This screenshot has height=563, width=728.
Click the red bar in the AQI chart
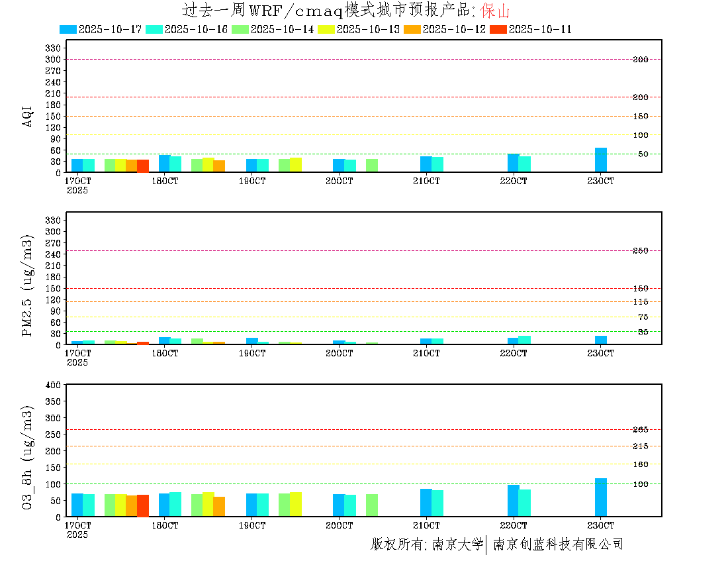(x=143, y=166)
